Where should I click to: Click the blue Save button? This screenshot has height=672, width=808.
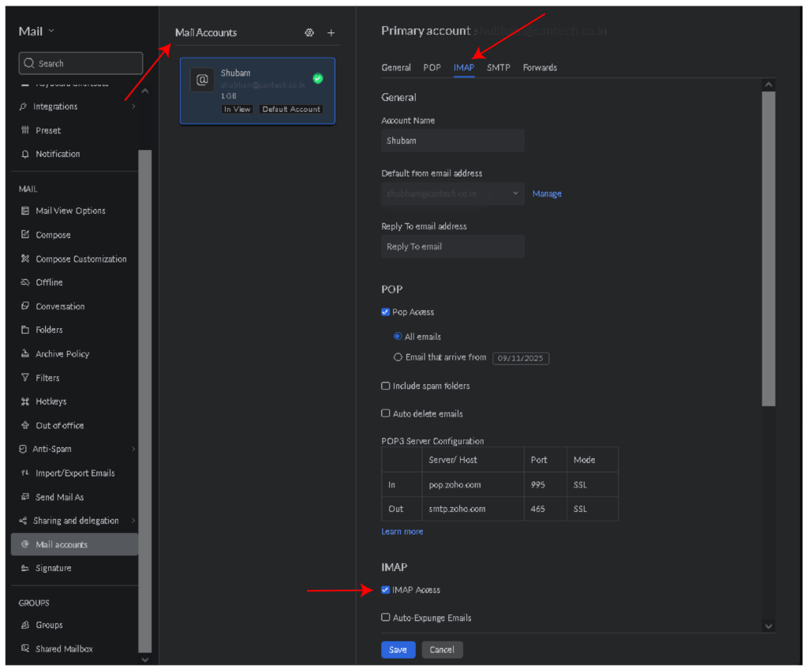tap(398, 650)
